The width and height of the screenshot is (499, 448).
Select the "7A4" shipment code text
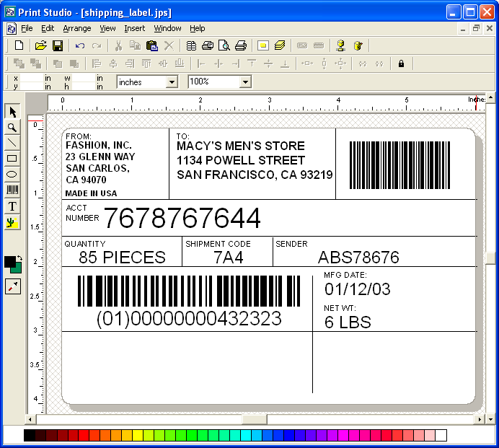pyautogui.click(x=228, y=258)
